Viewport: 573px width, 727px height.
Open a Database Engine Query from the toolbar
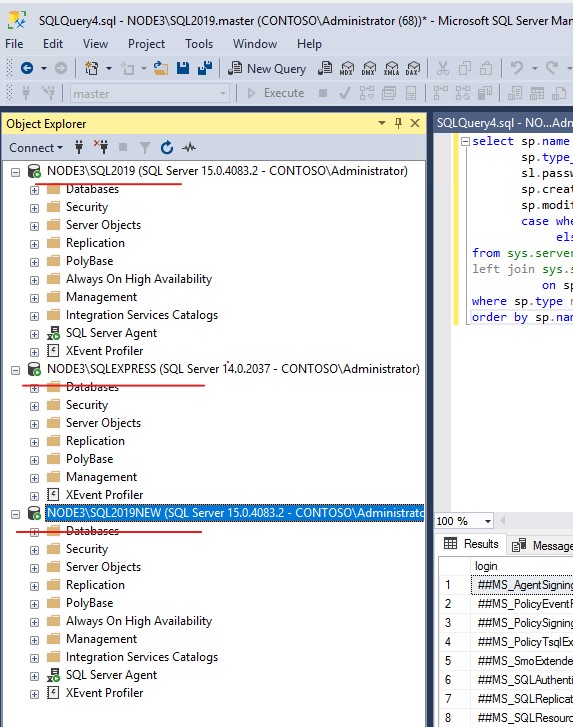click(x=325, y=69)
